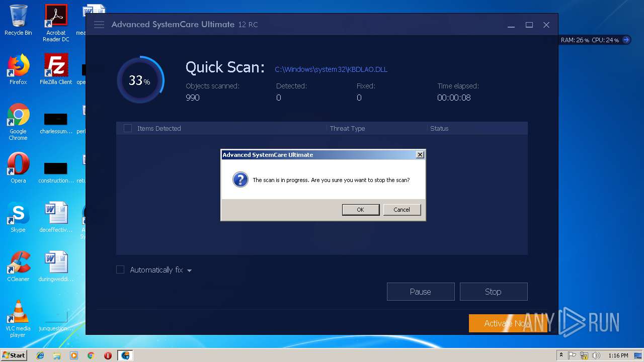Click the RAM/CPU monitor arrow icon
The image size is (644, 362).
coord(626,40)
